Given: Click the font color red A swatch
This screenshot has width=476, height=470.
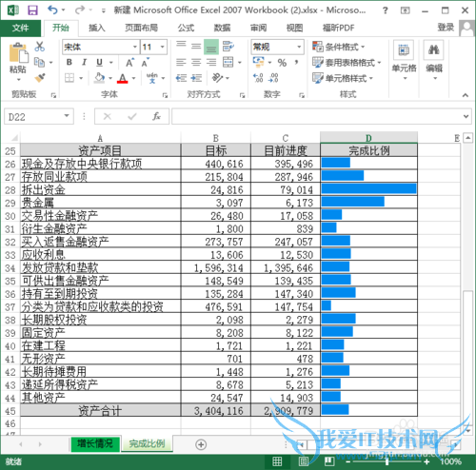Looking at the screenshot, I should (123, 78).
